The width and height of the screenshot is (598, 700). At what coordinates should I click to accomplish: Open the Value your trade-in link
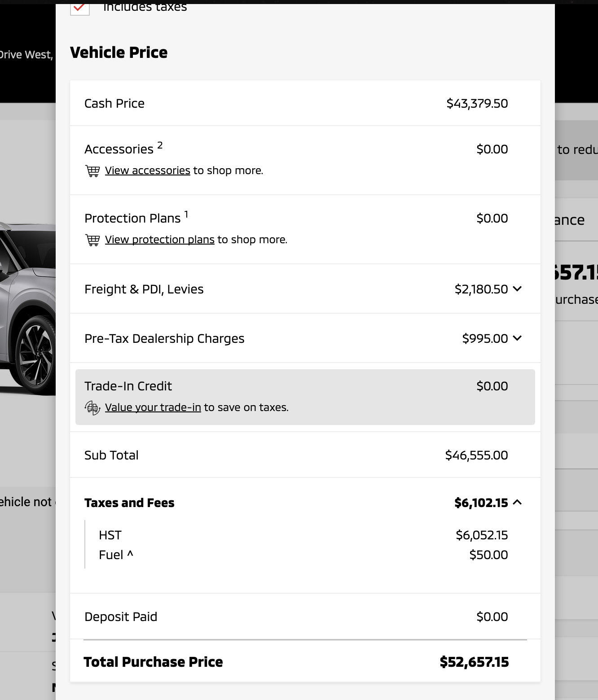click(x=153, y=407)
